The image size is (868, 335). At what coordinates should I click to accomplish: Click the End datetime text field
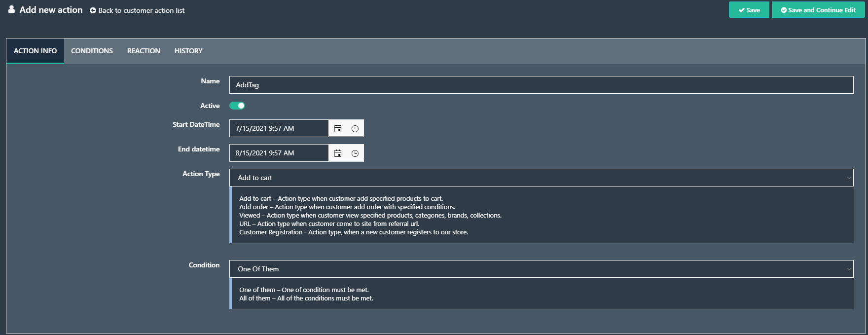click(279, 153)
